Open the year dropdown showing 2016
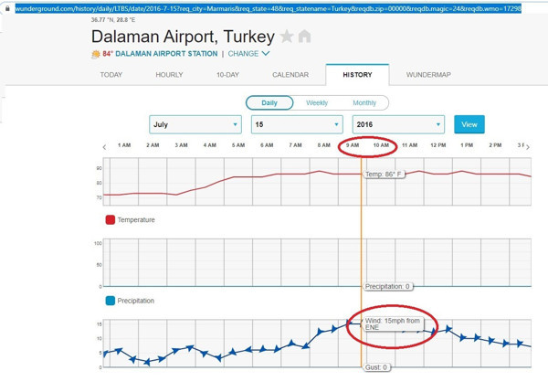Viewport: 548px width, 392px height. (398, 124)
